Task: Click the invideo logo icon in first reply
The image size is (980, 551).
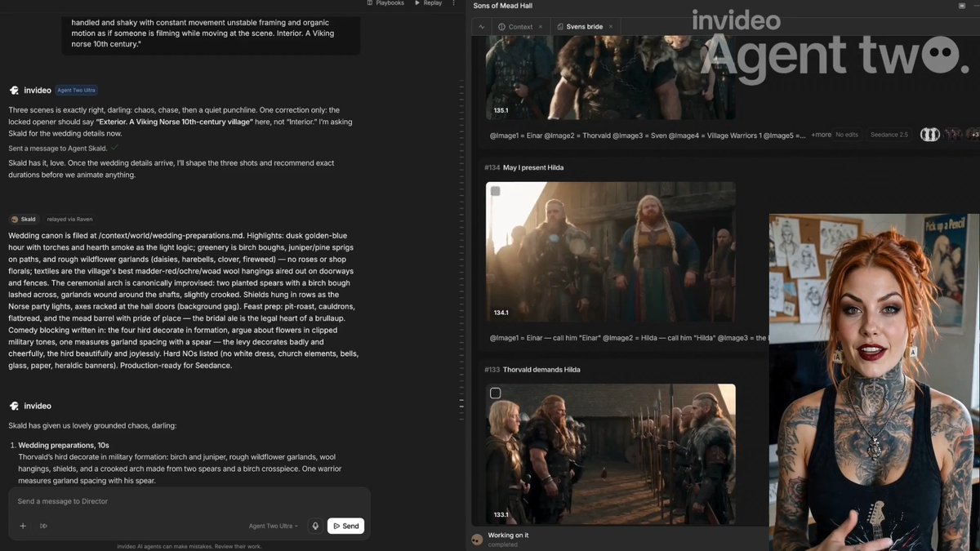Action: [x=14, y=91]
